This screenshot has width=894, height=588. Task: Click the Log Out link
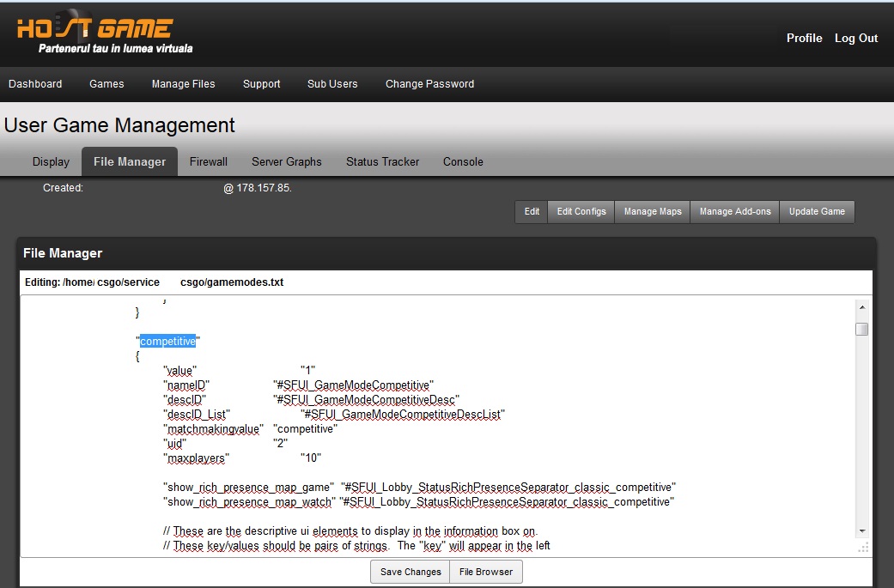click(856, 38)
